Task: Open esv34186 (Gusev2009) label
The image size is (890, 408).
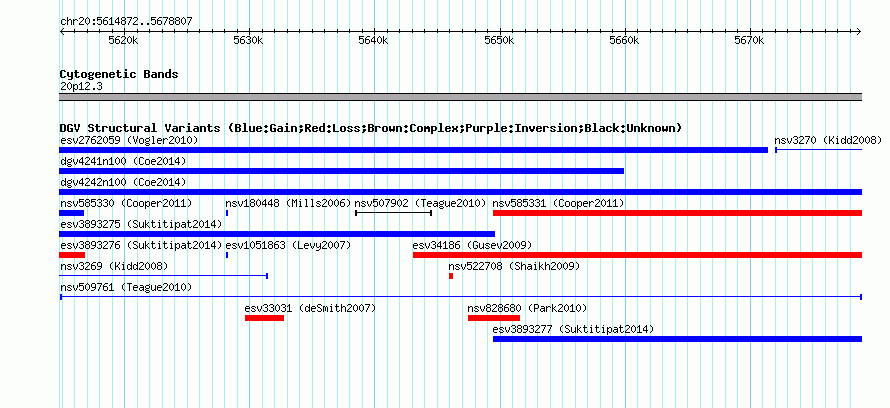Action: [x=472, y=245]
